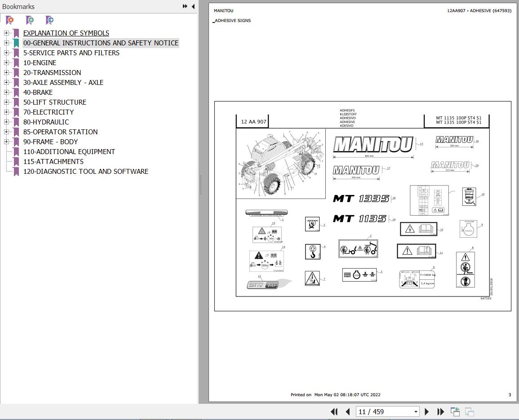
Task: Click the 'Bookmarks' panel title
Action: [18, 7]
